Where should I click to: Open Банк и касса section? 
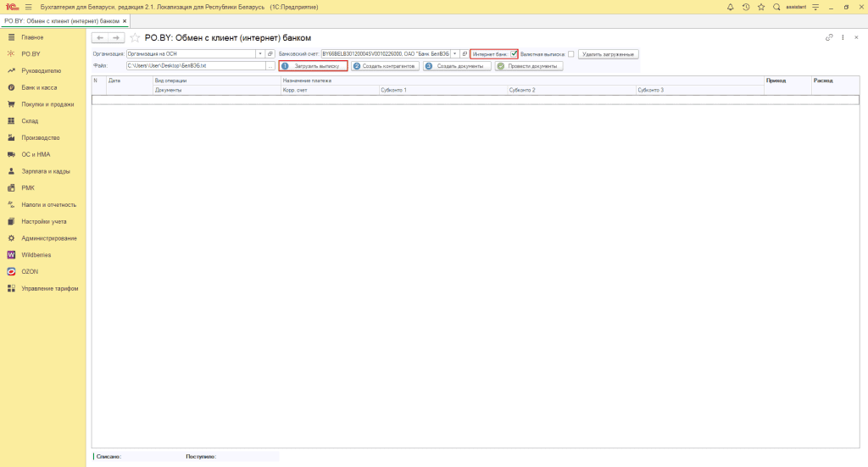point(40,87)
